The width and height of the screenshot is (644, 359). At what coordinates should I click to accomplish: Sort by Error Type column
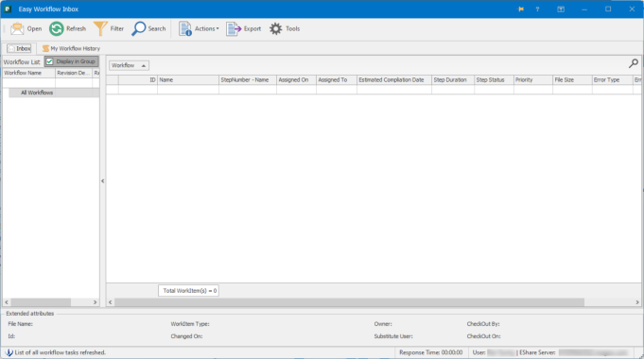(612, 80)
